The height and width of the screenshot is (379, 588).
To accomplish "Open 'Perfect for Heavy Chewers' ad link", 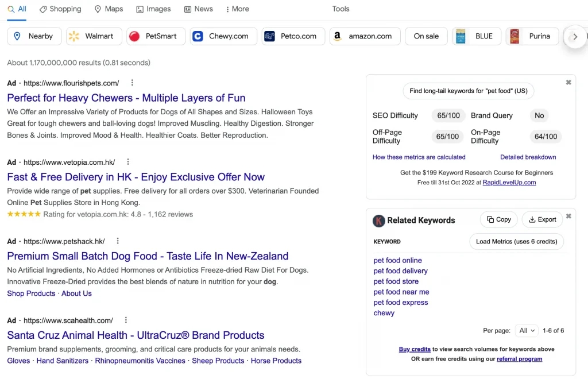I will point(126,98).
